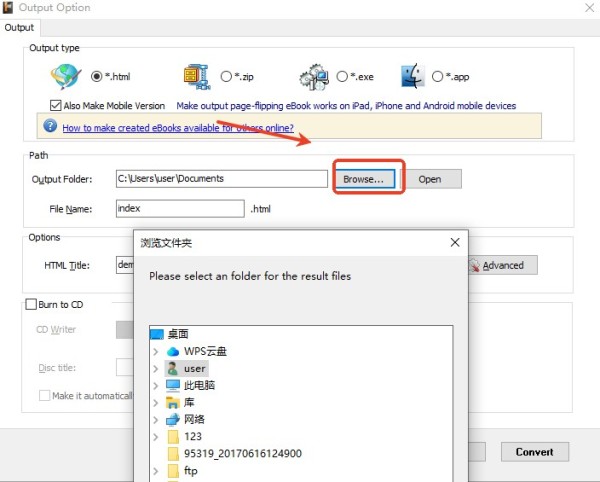The image size is (600, 482).
Task: Click the exe gears output icon
Action: 314,77
